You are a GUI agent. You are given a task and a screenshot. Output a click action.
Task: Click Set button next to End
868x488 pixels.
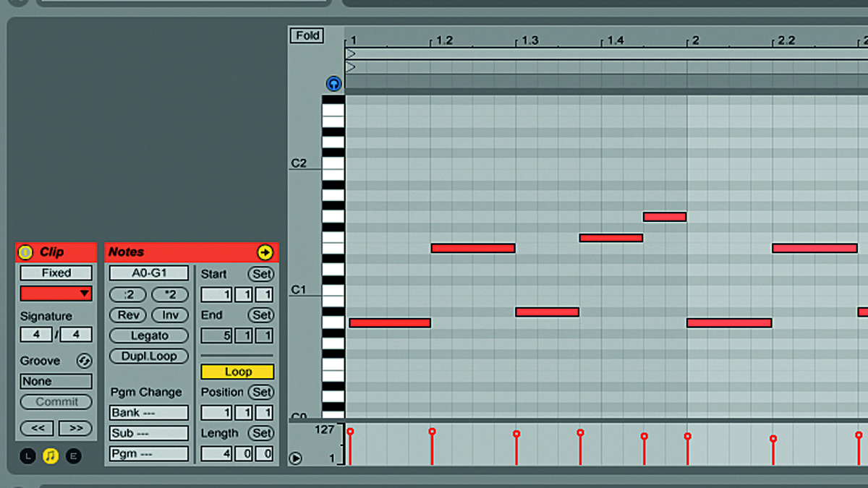click(x=261, y=315)
